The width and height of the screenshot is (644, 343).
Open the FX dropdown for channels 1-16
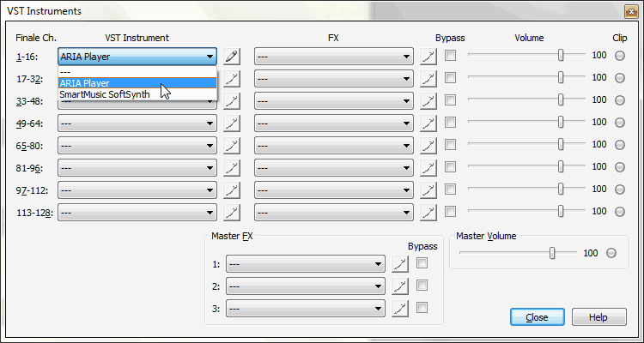click(x=406, y=57)
